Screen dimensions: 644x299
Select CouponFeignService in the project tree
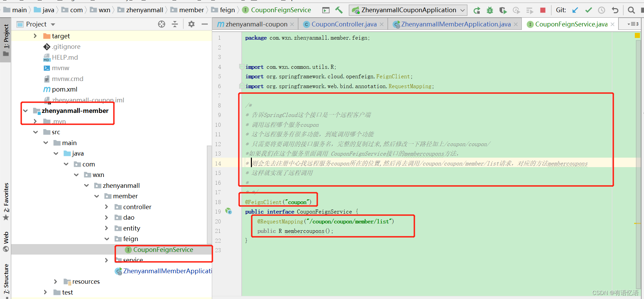163,250
